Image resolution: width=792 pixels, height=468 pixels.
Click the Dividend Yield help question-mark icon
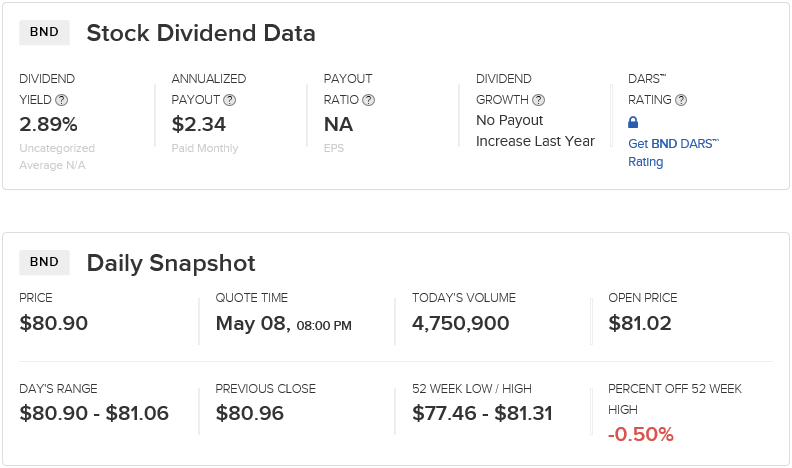tap(62, 100)
